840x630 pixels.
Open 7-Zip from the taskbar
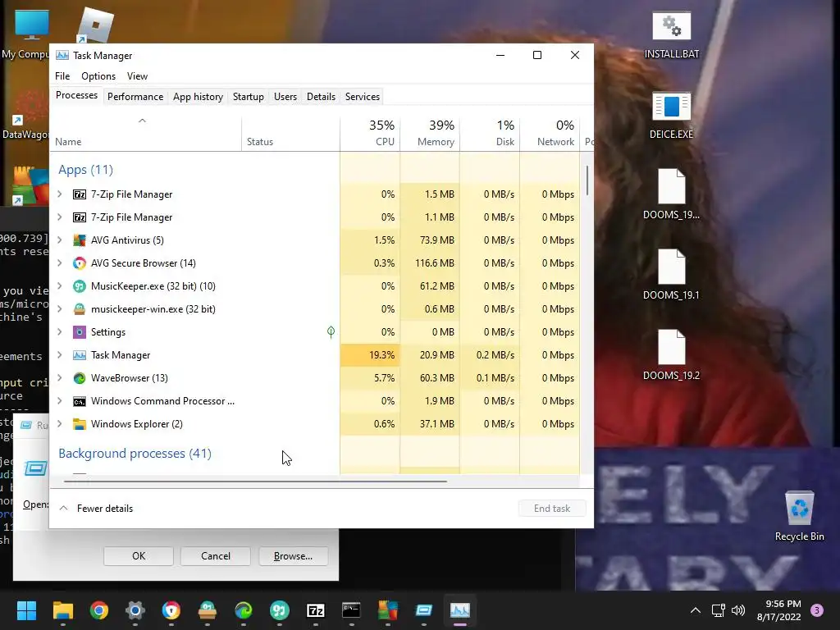(x=316, y=610)
